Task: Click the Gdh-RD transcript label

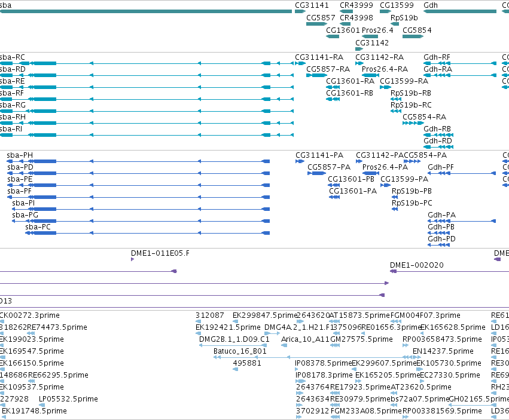Action: point(438,141)
